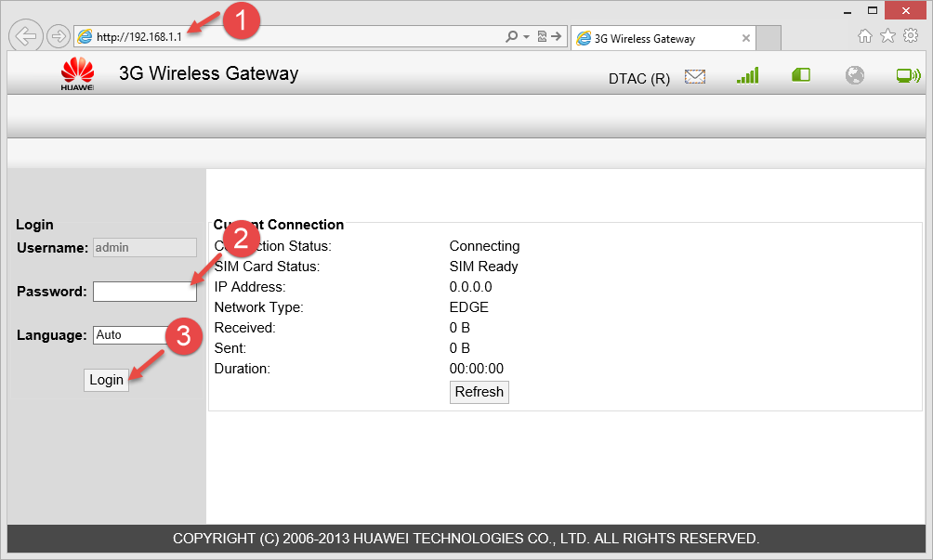Viewport: 933px width, 560px height.
Task: Open the browser Home icon
Action: point(864,36)
